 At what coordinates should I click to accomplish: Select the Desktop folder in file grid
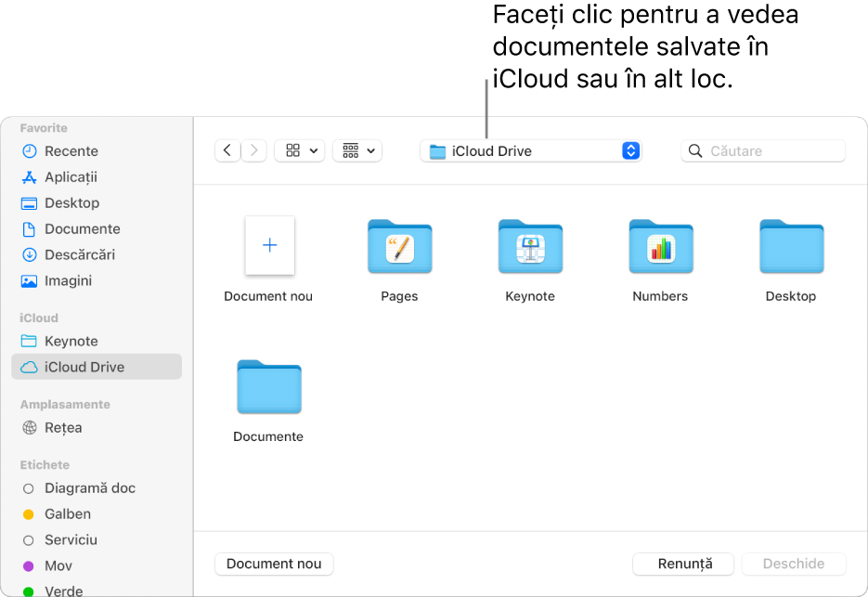pyautogui.click(x=791, y=247)
